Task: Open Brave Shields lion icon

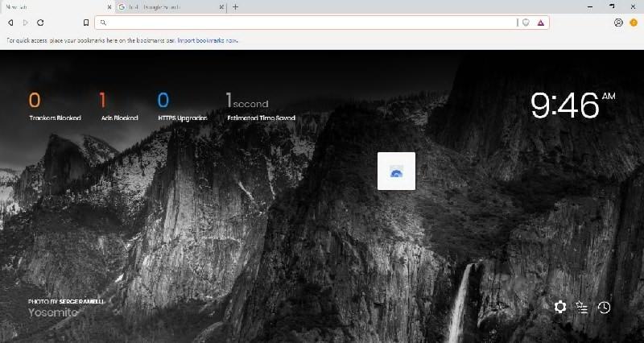Action: tap(526, 23)
